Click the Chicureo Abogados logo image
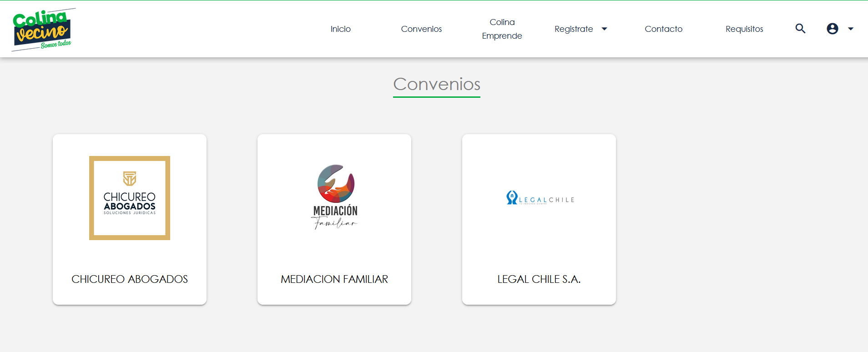This screenshot has height=352, width=868. (x=130, y=198)
